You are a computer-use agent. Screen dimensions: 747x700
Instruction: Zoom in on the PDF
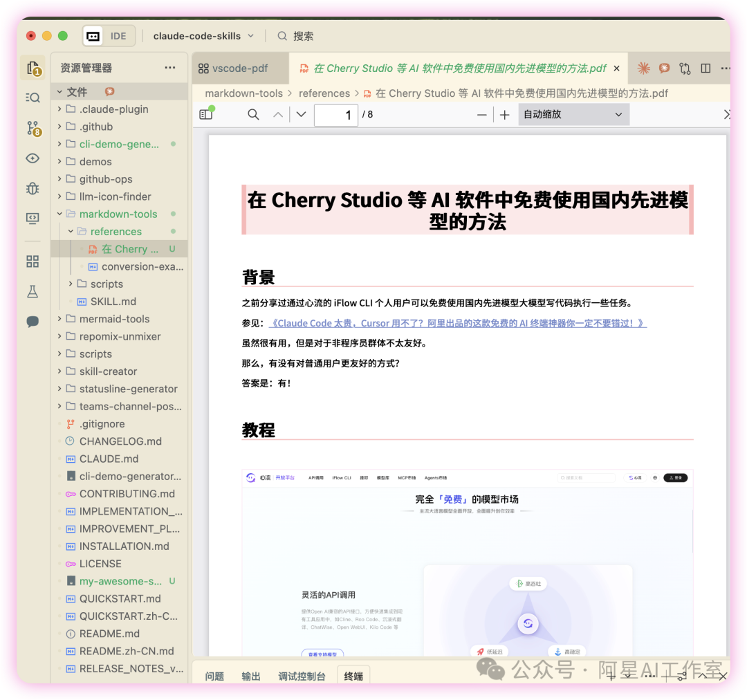[504, 115]
